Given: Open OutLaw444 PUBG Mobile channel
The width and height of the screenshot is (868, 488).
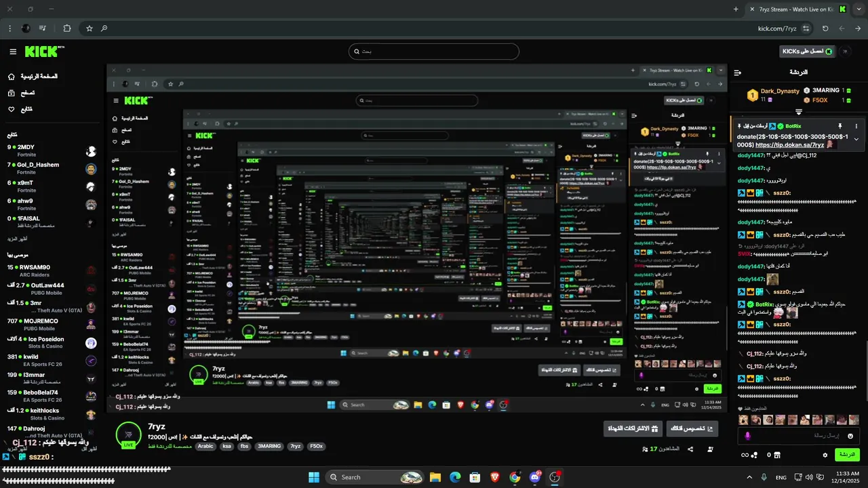Looking at the screenshot, I should pos(52,289).
